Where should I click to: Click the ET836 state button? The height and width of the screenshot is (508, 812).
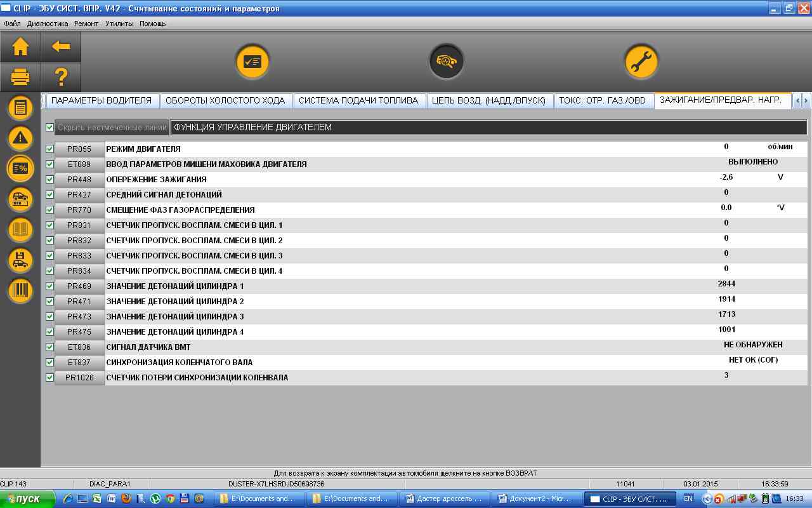click(x=79, y=347)
